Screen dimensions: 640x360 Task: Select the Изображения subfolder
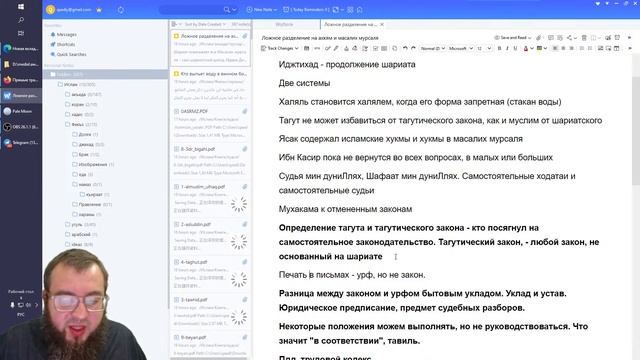pyautogui.click(x=93, y=164)
